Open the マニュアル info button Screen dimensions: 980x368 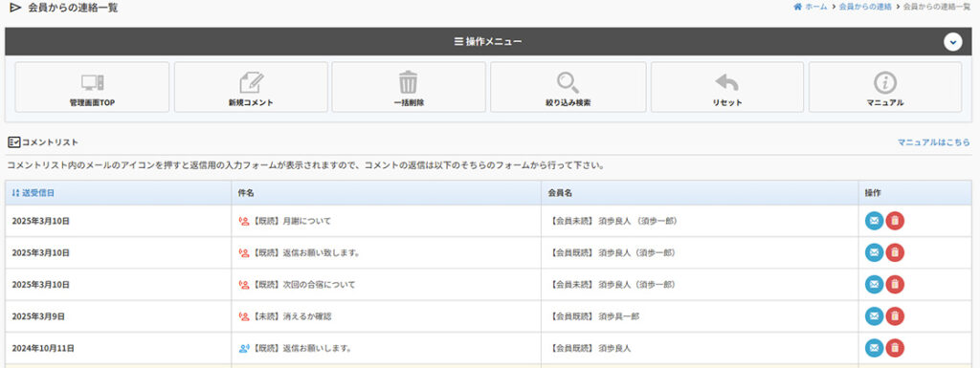885,87
